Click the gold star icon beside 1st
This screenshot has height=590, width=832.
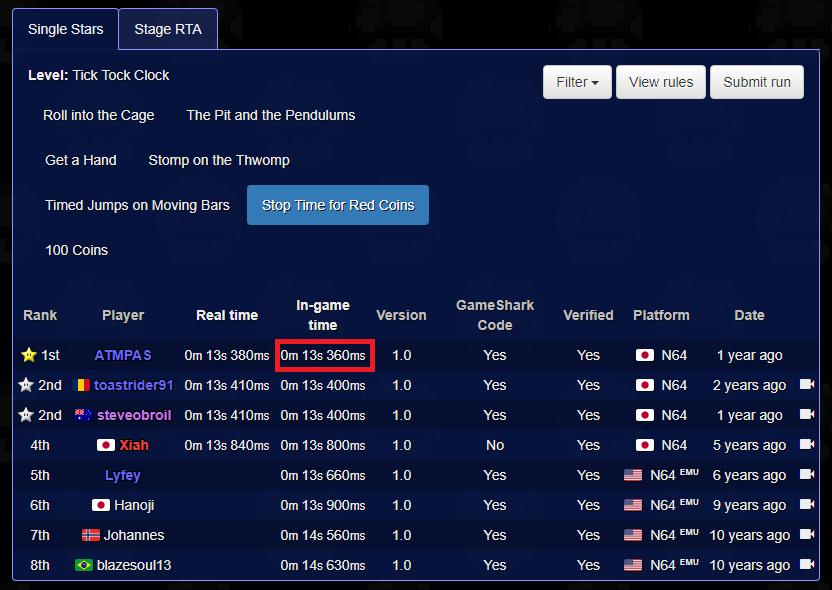28,355
